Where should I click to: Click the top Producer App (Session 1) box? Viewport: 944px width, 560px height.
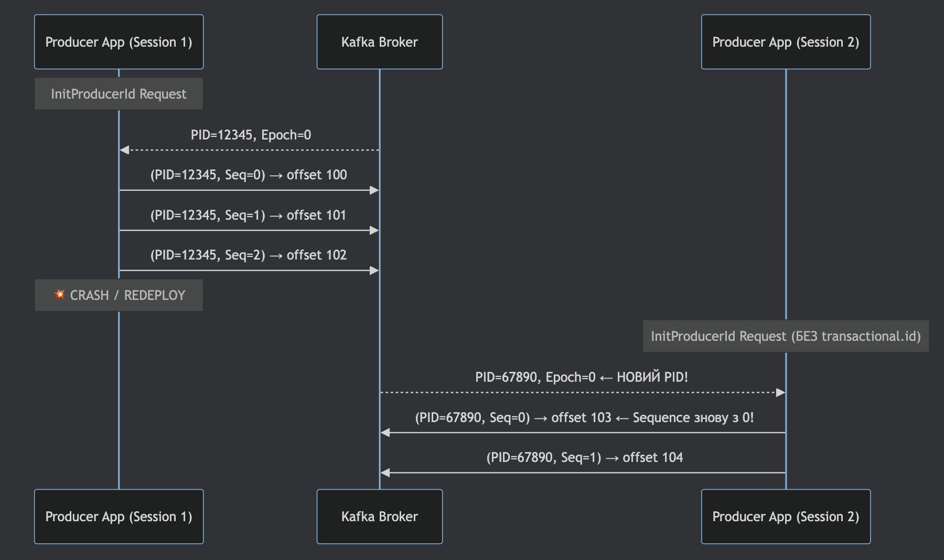click(119, 42)
